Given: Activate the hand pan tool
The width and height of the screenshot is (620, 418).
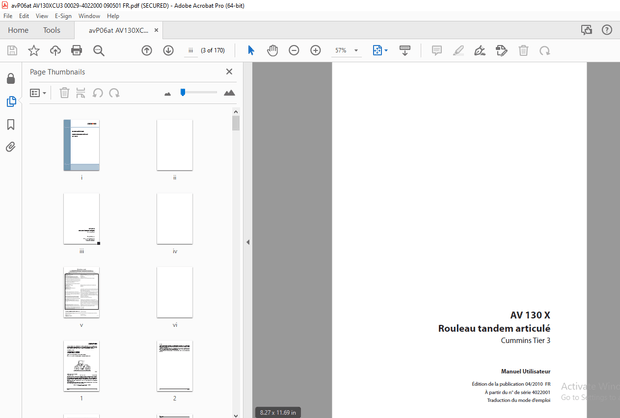Looking at the screenshot, I should coord(272,51).
